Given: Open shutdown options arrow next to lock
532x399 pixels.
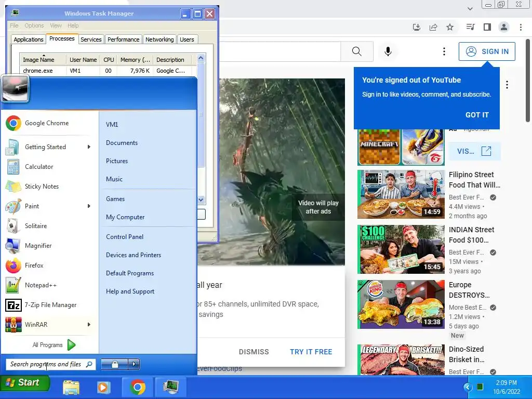Looking at the screenshot, I should point(134,364).
